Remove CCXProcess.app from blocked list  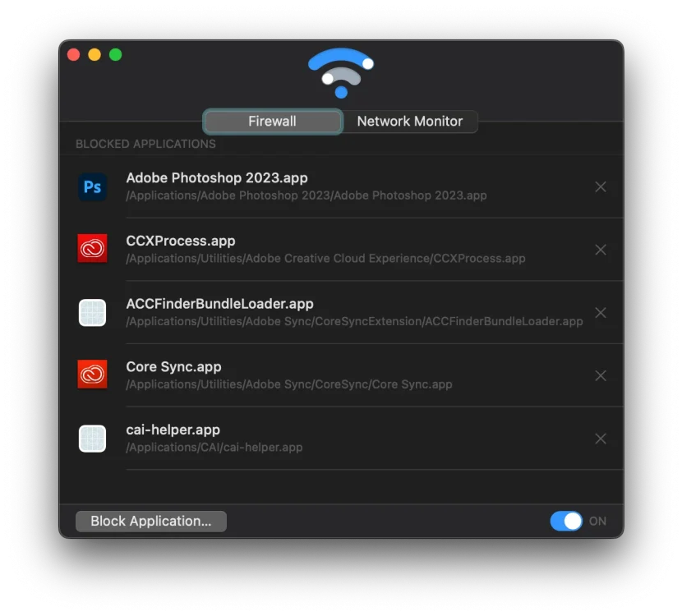tap(601, 250)
